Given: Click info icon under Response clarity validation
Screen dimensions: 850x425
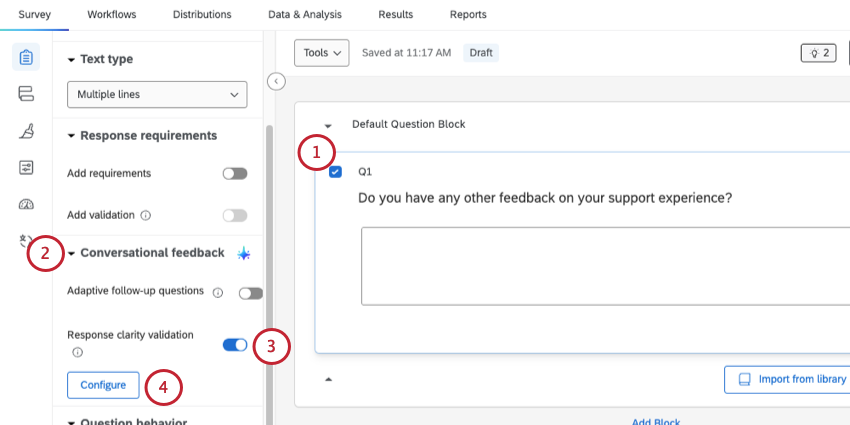Looking at the screenshot, I should pyautogui.click(x=78, y=352).
